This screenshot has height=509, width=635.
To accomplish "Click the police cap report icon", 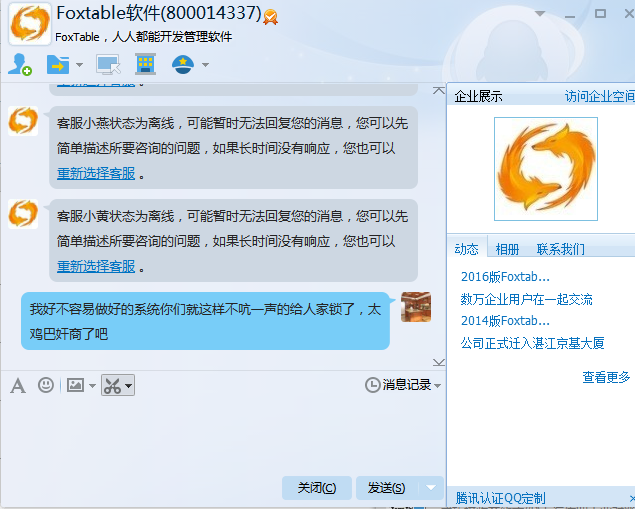I will (x=183, y=64).
